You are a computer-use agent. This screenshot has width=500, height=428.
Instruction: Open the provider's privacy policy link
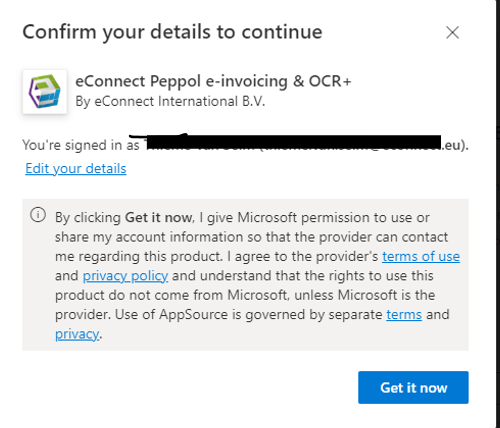(x=125, y=276)
